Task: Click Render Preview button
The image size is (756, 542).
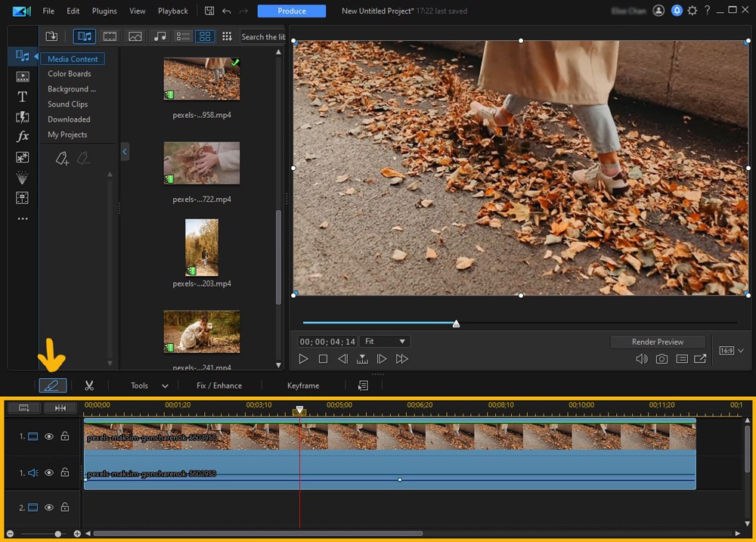Action: 658,342
